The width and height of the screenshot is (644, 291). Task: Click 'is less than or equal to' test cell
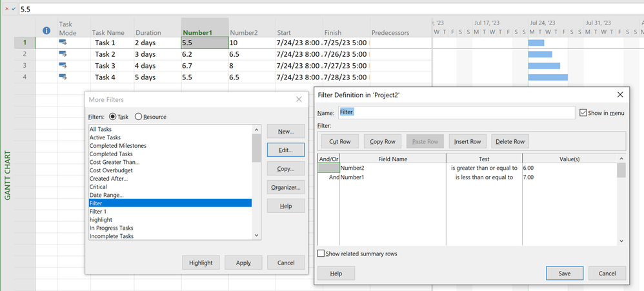[484, 177]
